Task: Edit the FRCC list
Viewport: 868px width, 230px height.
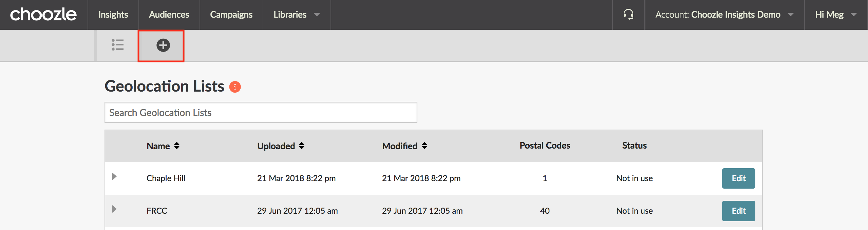Action: [x=738, y=211]
